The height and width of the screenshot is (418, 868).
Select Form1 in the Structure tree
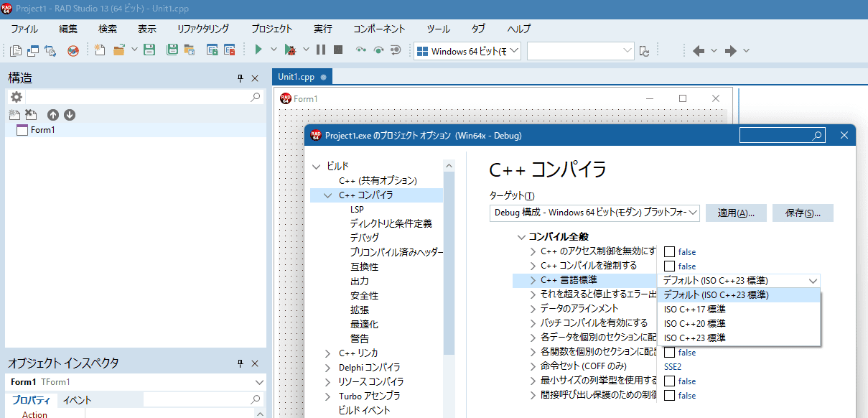point(43,130)
